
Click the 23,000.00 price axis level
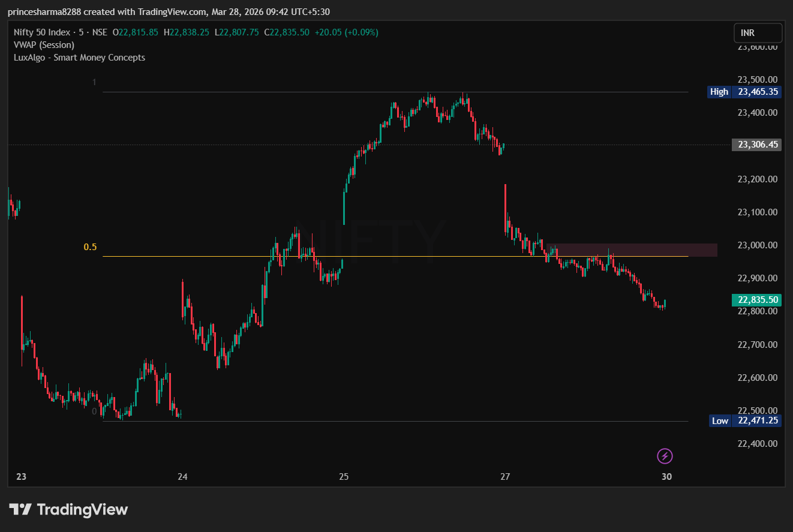click(x=757, y=245)
